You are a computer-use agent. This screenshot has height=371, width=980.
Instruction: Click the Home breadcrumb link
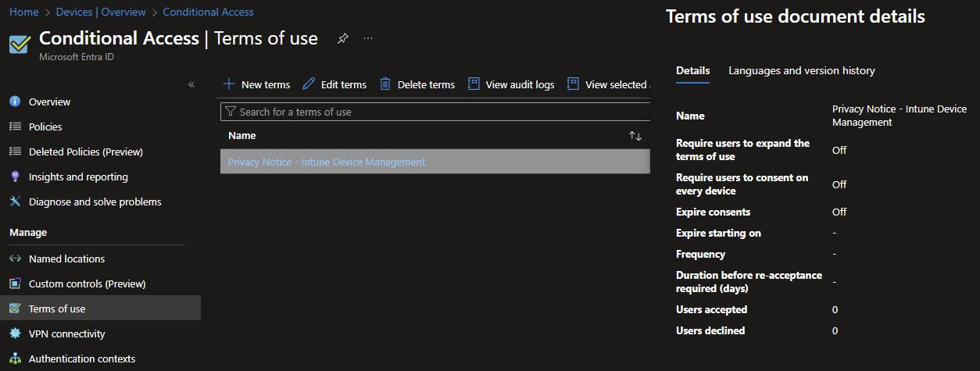[x=23, y=12]
